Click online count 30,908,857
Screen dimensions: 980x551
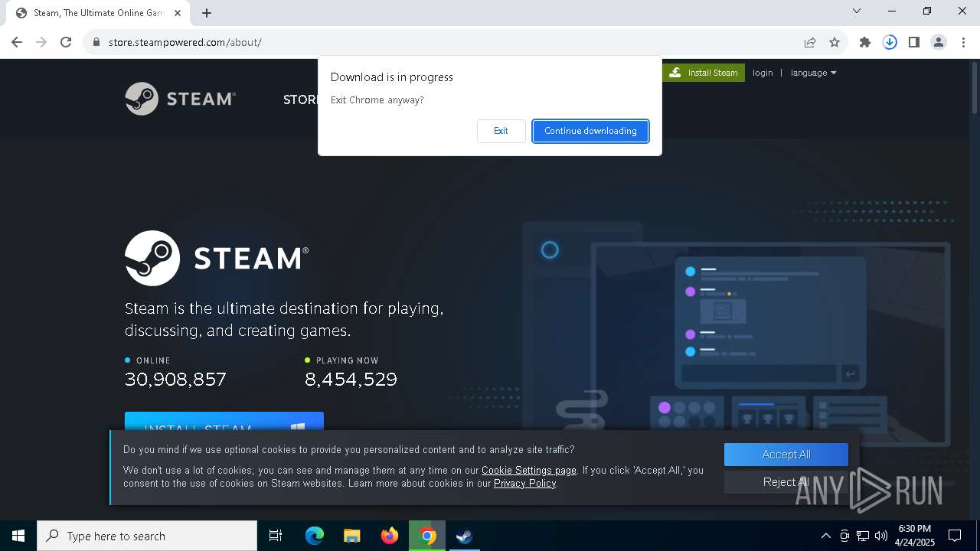(x=175, y=380)
